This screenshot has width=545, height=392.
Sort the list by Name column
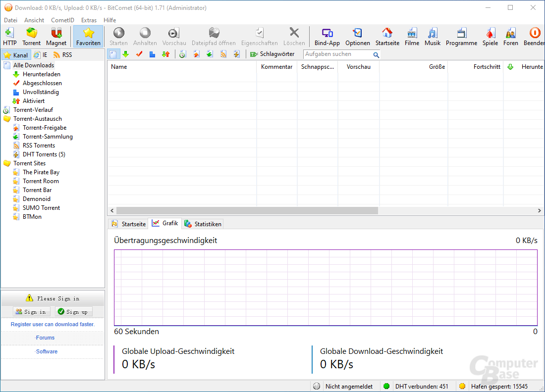click(182, 67)
